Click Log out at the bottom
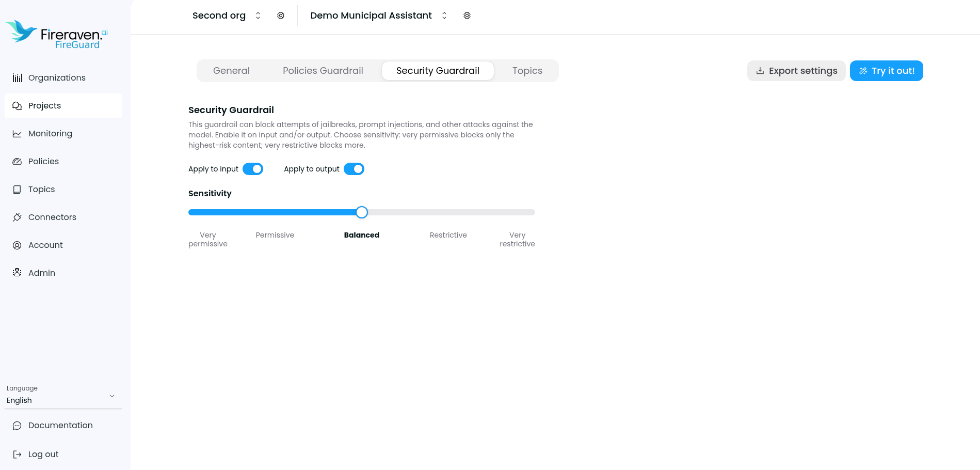980x470 pixels. point(43,454)
